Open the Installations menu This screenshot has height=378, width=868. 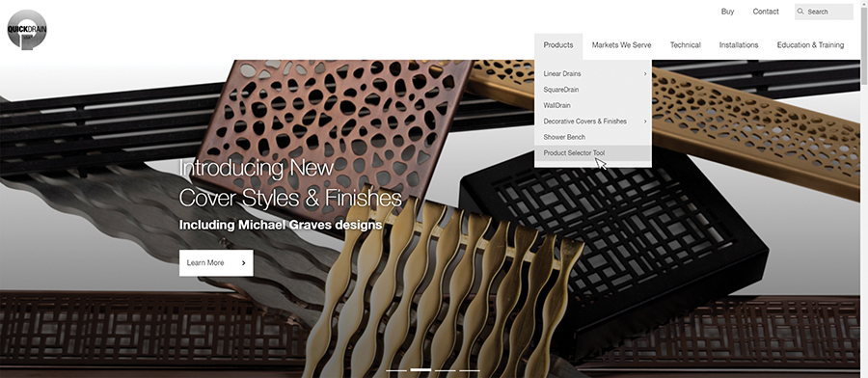point(739,45)
